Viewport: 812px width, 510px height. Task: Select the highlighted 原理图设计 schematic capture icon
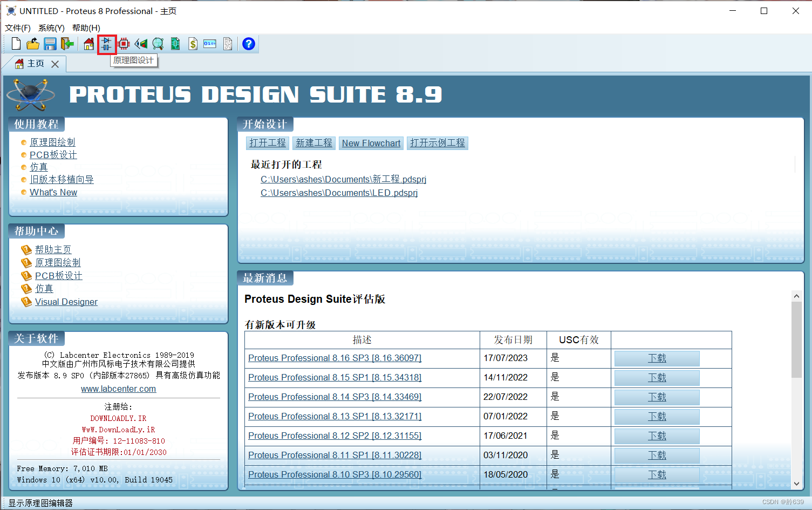[106, 44]
